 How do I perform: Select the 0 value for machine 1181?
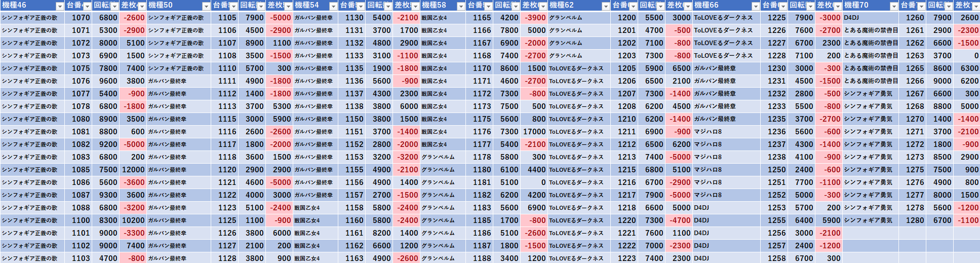pyautogui.click(x=534, y=182)
